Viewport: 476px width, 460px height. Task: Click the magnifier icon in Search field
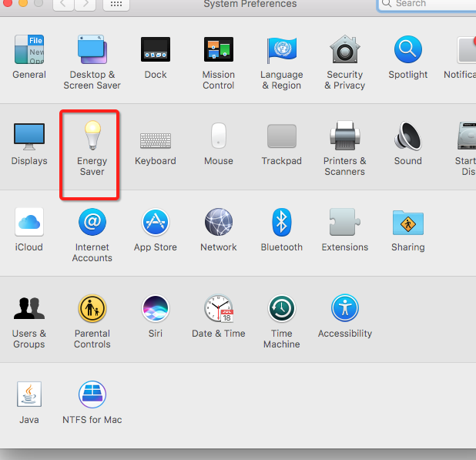pos(386,3)
